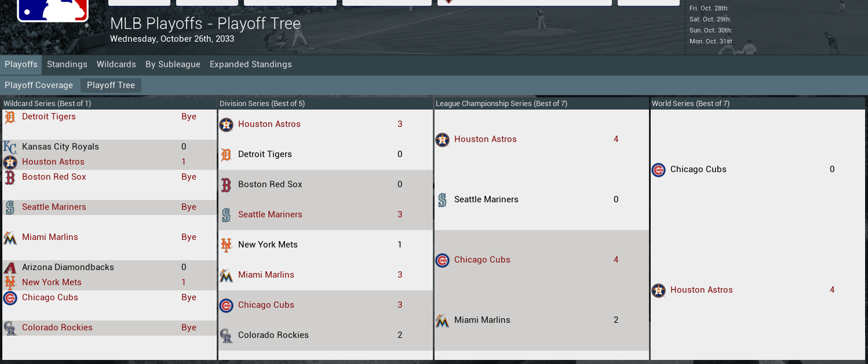Click the MLB logo in the header

[x=52, y=10]
